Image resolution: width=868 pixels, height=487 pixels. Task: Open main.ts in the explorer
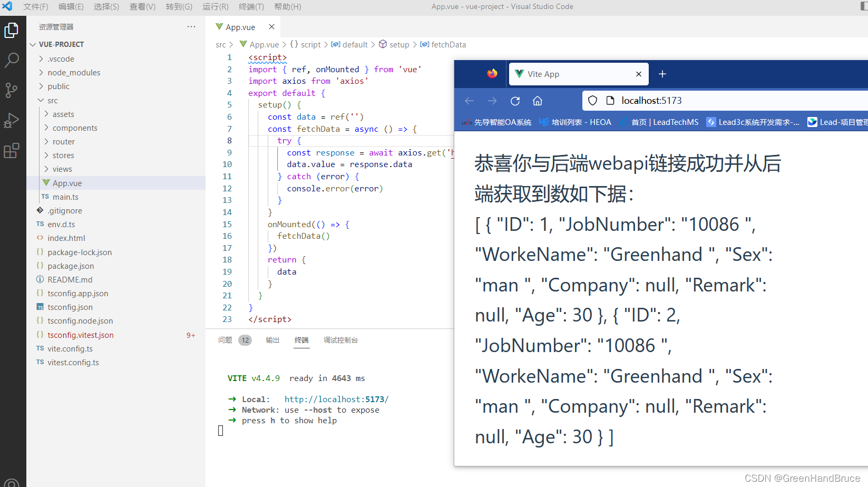click(x=65, y=197)
